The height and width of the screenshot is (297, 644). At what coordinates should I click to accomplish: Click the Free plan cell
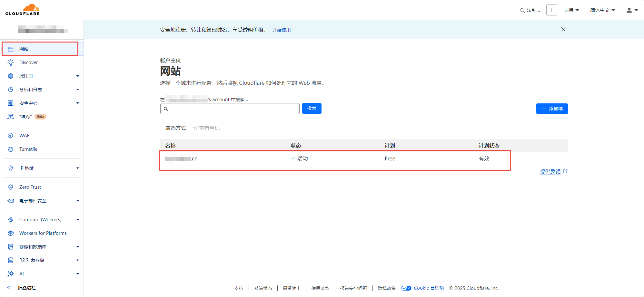390,158
